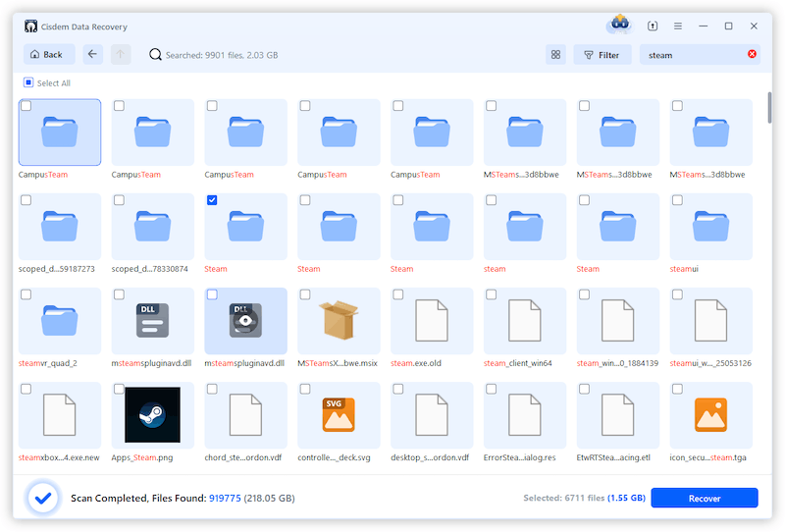Open the premium cloud icon in title bar
785x532 pixels.
[620, 24]
